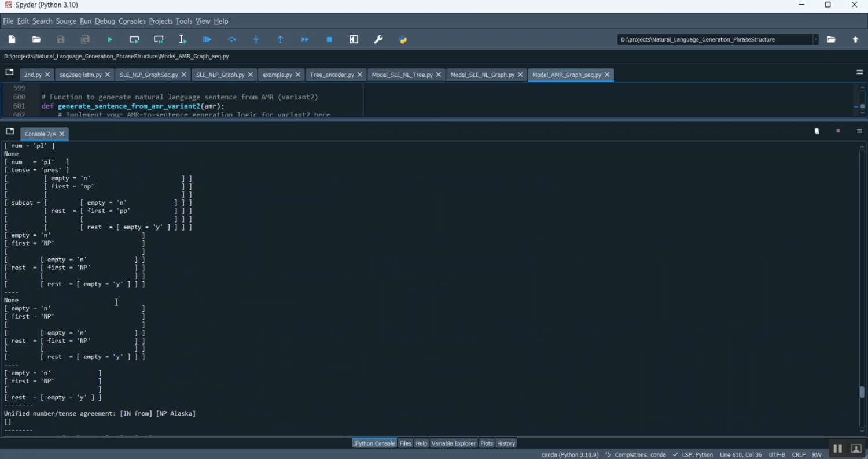Click the Run current cell icon
The image size is (868, 459).
coord(134,39)
